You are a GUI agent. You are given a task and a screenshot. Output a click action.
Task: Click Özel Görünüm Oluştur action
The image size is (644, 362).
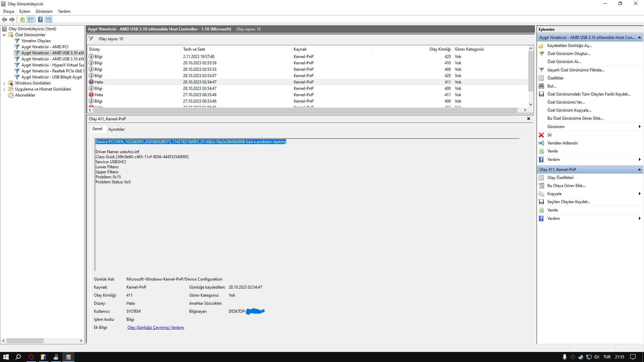point(569,54)
